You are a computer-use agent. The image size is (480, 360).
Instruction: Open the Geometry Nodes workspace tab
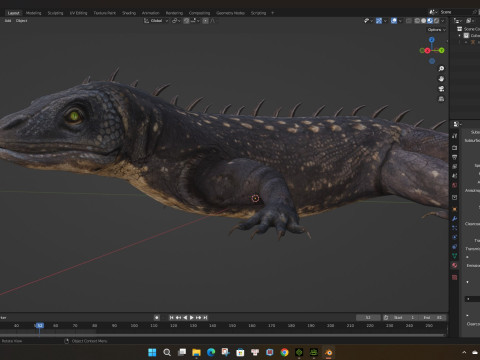tap(230, 13)
